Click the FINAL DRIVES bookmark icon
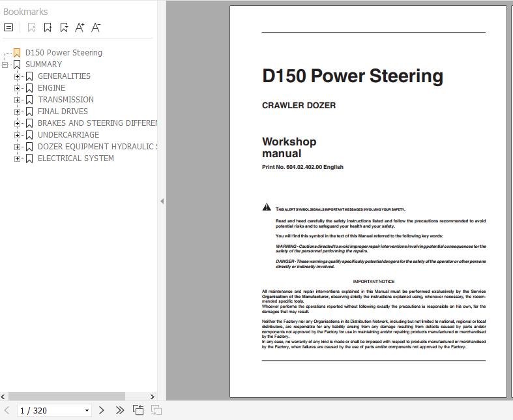513x420 pixels. [x=29, y=112]
